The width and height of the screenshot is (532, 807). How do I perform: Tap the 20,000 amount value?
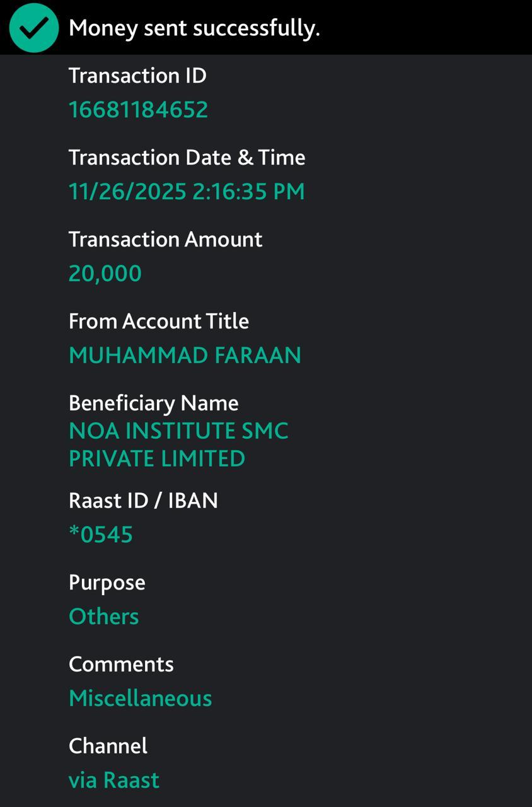[105, 274]
